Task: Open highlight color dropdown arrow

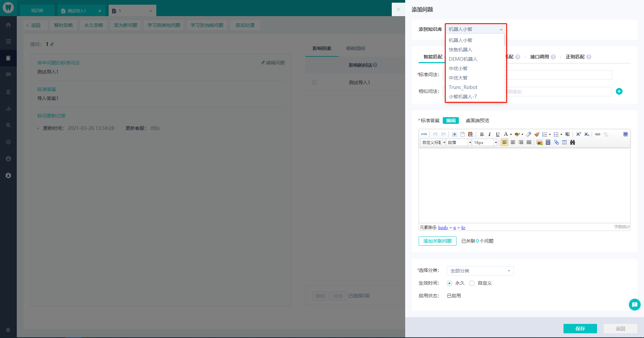Action: click(x=522, y=135)
